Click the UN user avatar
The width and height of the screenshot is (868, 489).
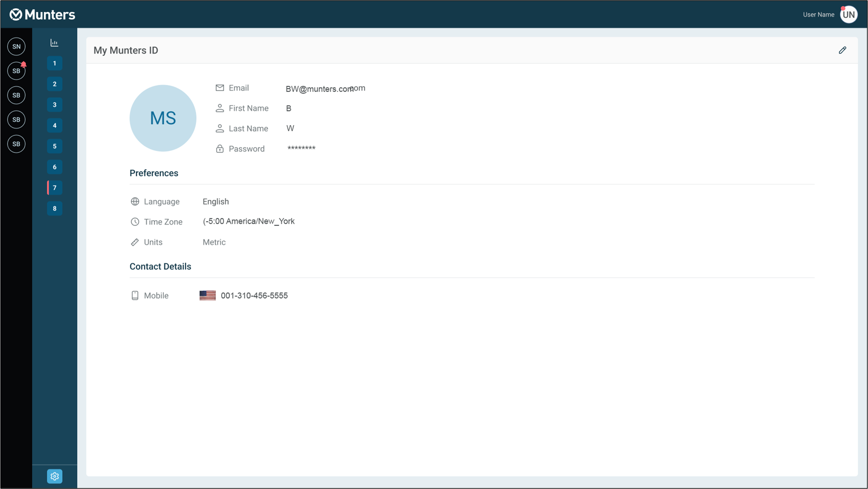(x=848, y=15)
